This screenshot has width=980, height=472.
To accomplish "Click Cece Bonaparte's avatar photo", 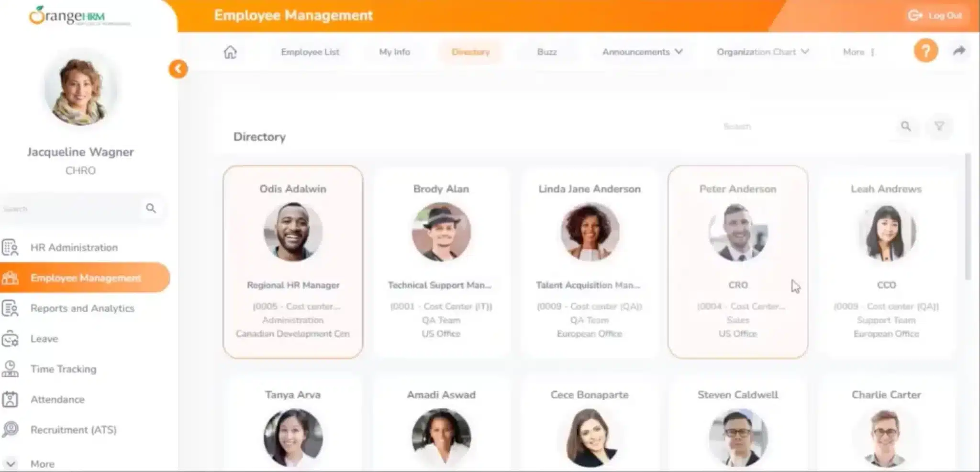I will click(x=590, y=438).
